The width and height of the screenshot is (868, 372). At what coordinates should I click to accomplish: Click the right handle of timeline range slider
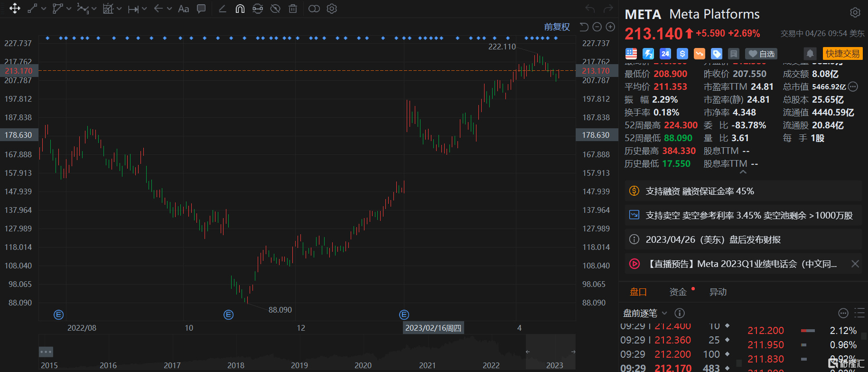(x=573, y=352)
